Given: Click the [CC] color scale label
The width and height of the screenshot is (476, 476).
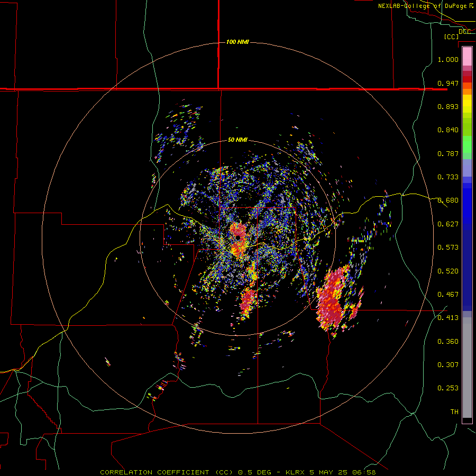Looking at the screenshot, I should 451,36.
